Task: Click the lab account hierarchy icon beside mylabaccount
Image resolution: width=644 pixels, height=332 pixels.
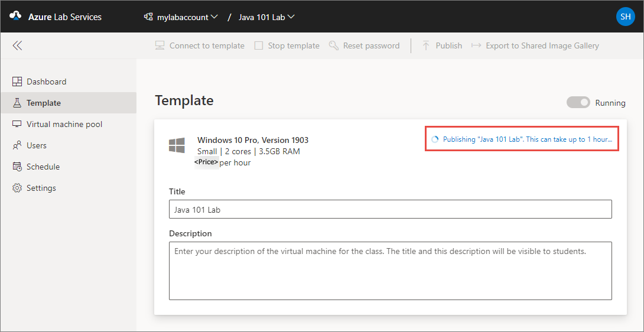Action: [x=149, y=17]
